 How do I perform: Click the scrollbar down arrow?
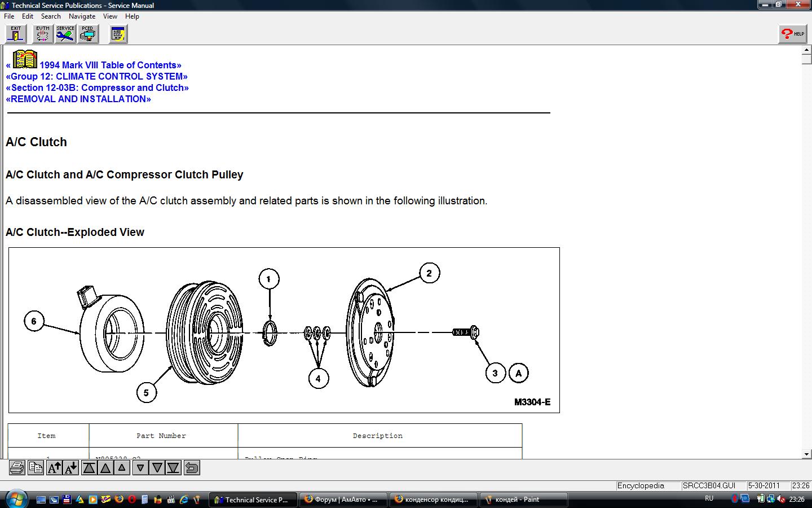coord(806,454)
